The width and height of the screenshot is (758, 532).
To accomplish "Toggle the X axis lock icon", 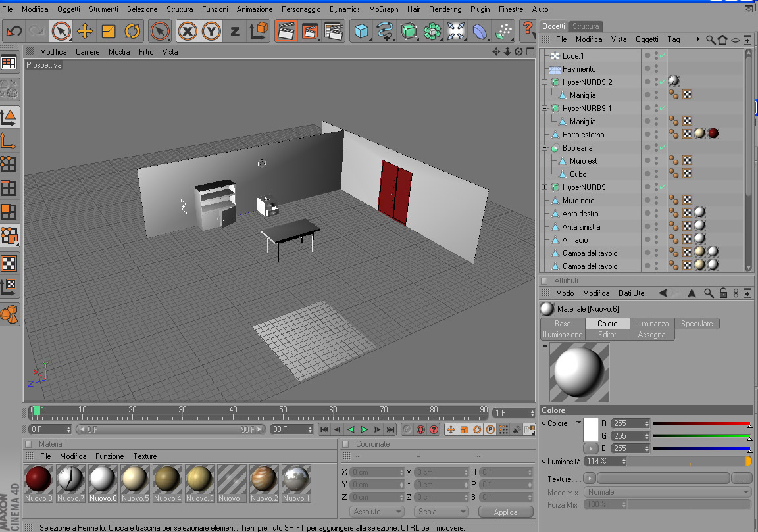I will [187, 32].
